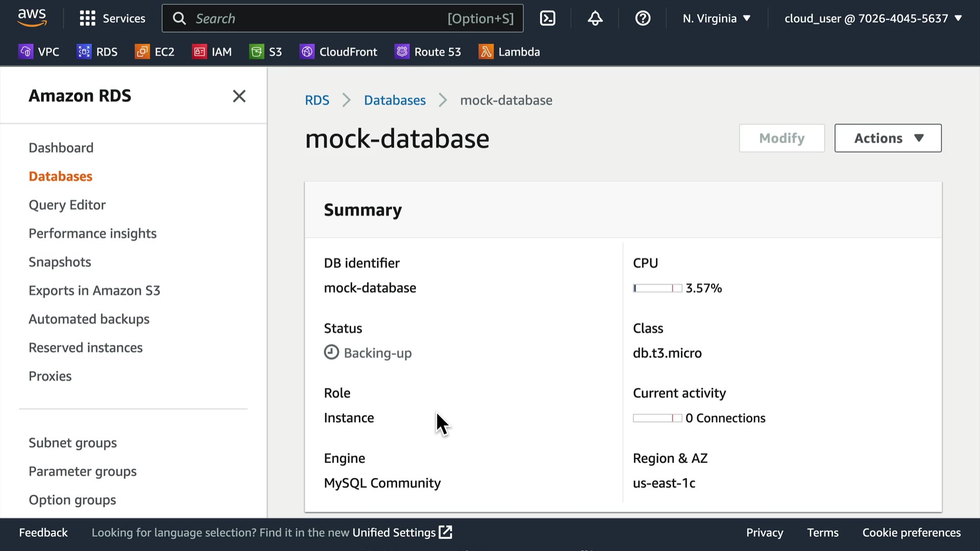Select Snapshots in the RDS sidebar
980x551 pixels.
pos(60,262)
